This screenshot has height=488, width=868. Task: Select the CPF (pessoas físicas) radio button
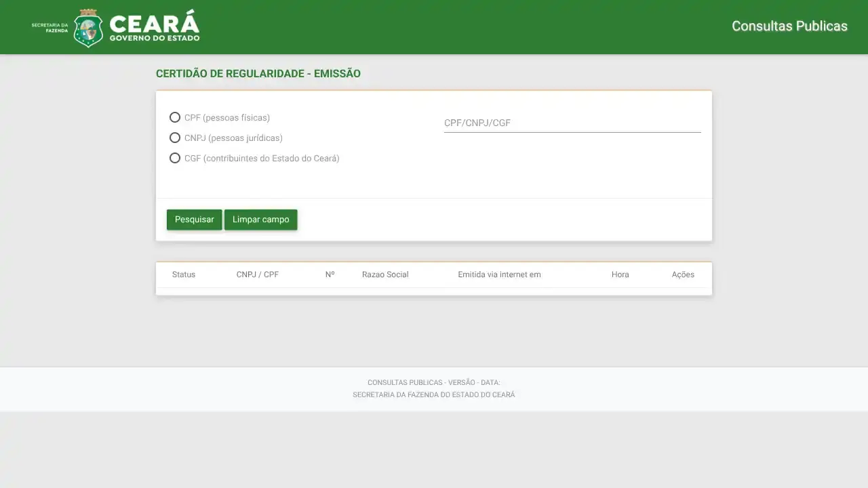click(175, 117)
